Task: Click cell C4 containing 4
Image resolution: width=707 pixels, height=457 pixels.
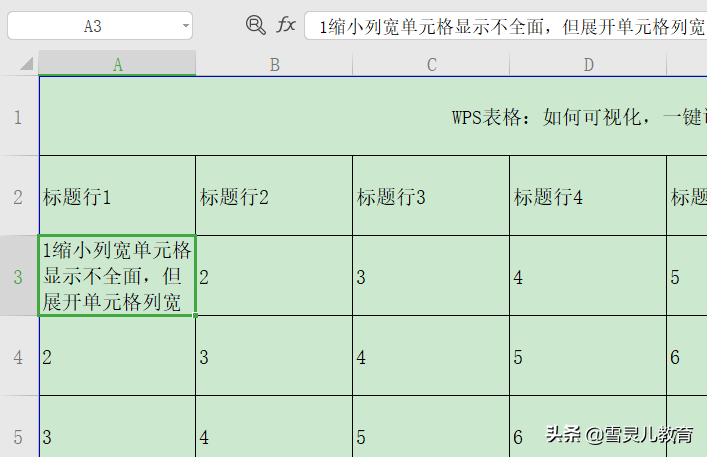Action: click(x=431, y=356)
